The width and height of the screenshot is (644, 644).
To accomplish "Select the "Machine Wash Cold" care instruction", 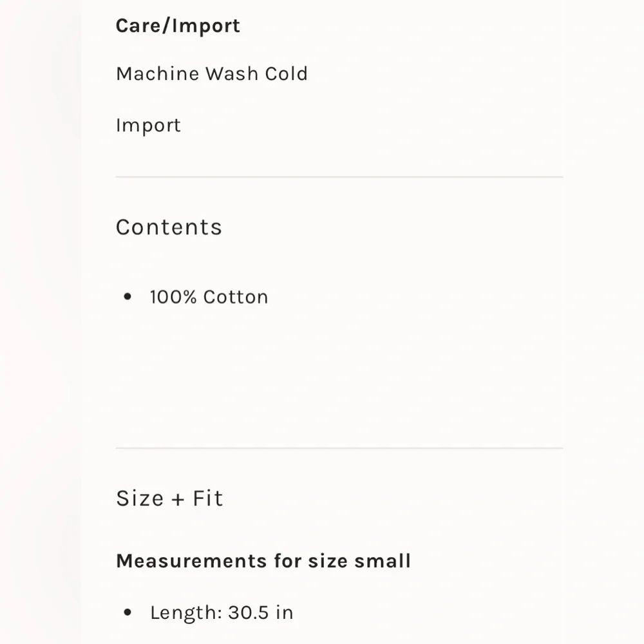I will pyautogui.click(x=212, y=73).
